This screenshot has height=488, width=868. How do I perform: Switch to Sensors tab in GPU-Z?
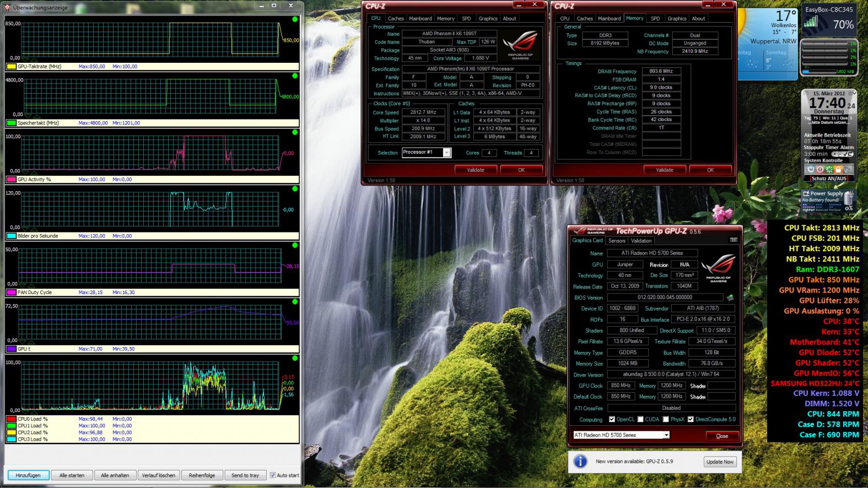coord(617,241)
